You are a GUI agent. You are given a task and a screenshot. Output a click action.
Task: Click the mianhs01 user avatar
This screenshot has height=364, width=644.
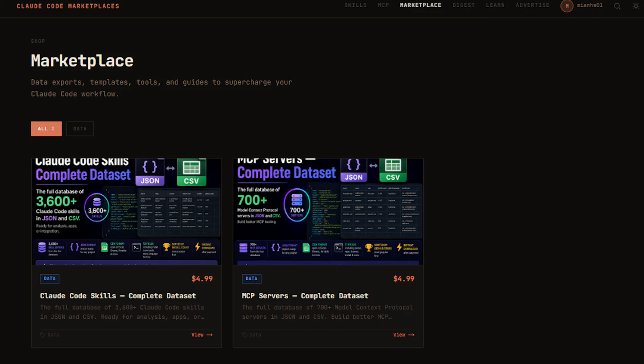567,6
